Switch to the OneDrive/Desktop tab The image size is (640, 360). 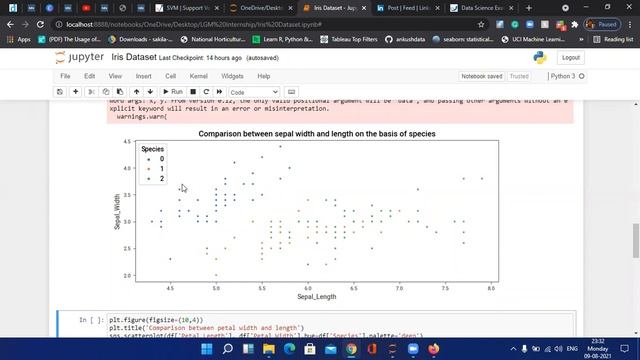pyautogui.click(x=261, y=8)
